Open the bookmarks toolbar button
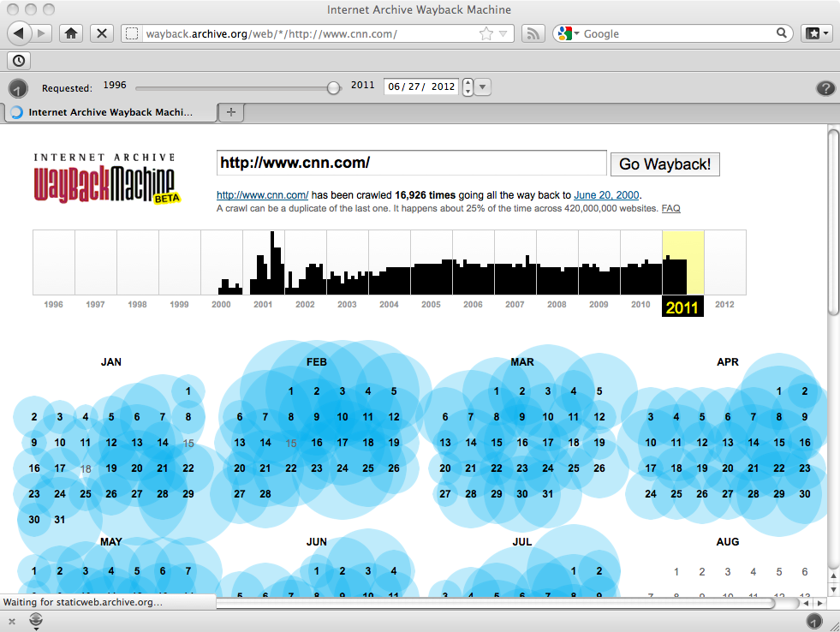Image resolution: width=840 pixels, height=632 pixels. click(x=817, y=33)
